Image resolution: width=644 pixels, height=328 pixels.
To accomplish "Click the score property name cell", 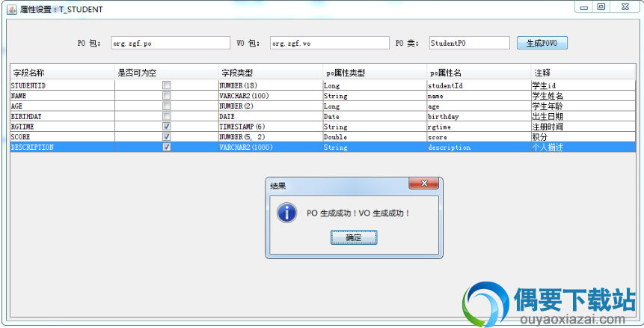I will coord(479,137).
